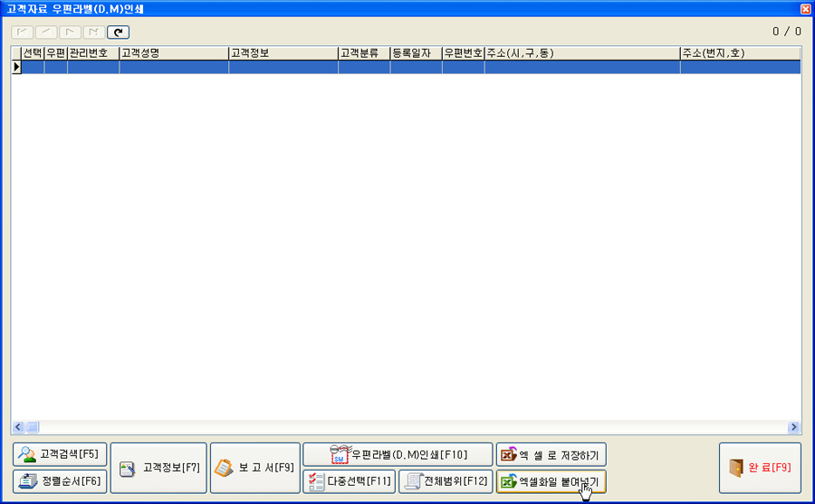
Task: Click the 고객정보 column header
Action: pos(283,53)
